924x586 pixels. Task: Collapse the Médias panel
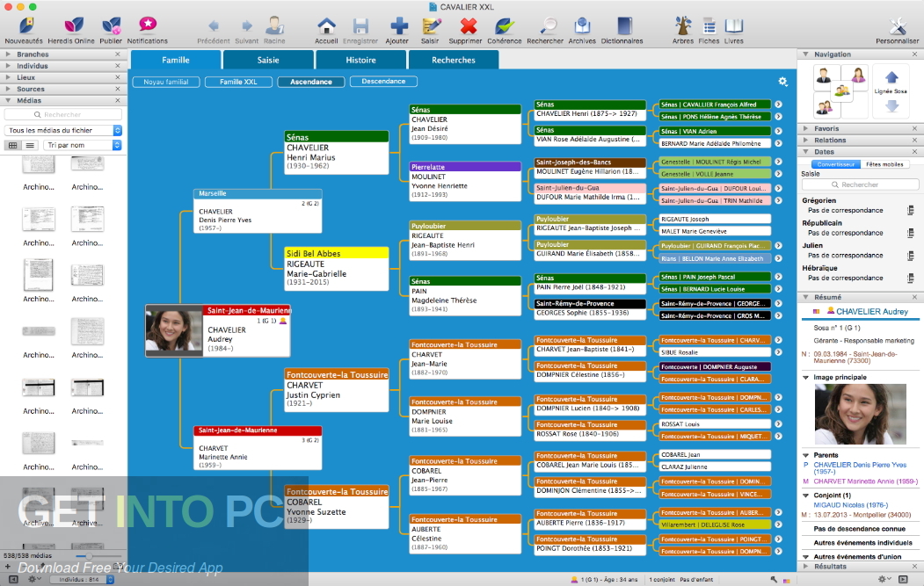tap(8, 101)
